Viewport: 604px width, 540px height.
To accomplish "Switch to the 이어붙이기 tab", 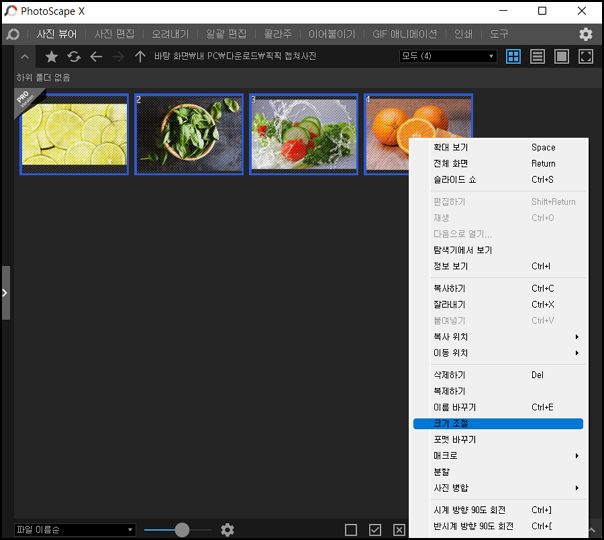I will pyautogui.click(x=332, y=34).
